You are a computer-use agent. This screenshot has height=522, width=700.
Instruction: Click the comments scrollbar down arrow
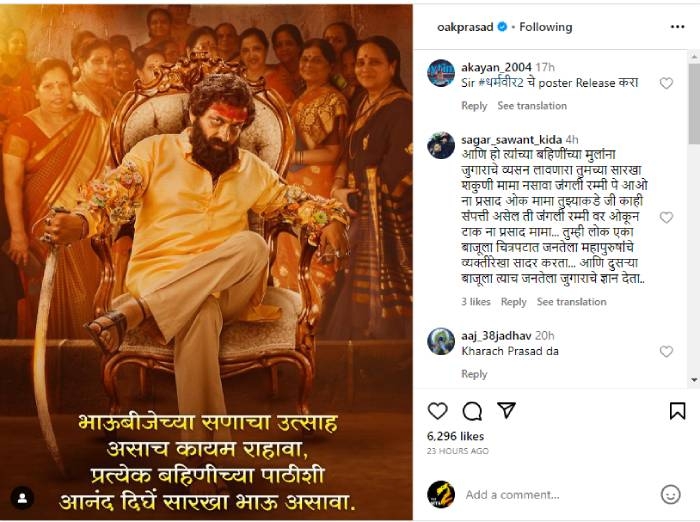[x=694, y=380]
